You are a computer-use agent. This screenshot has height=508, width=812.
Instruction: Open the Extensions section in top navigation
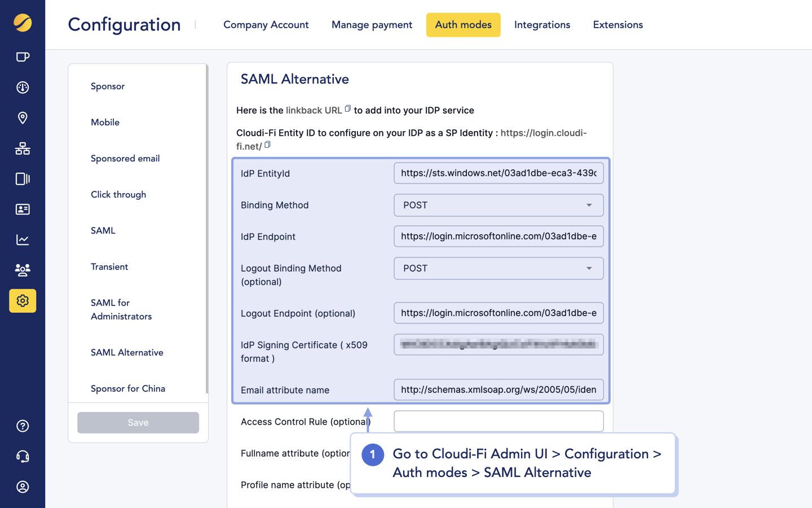(x=617, y=25)
